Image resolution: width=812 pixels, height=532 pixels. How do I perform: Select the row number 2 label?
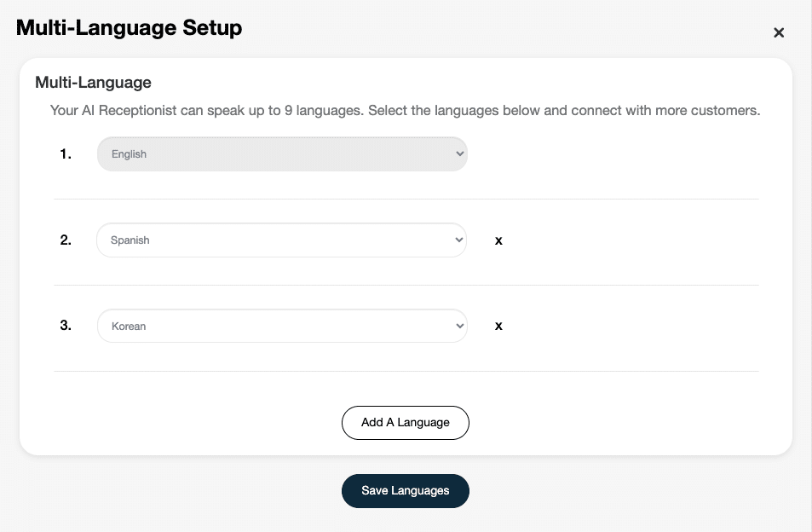(x=66, y=240)
